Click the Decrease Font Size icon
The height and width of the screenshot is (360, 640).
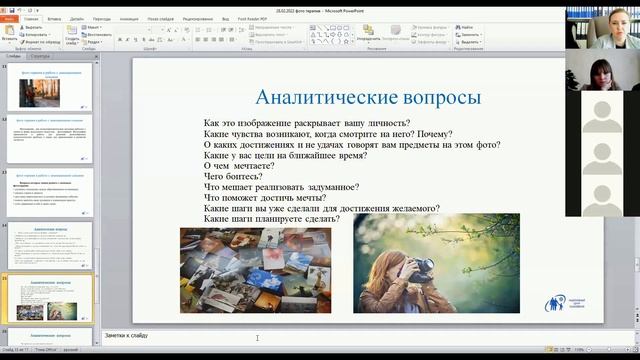point(176,30)
